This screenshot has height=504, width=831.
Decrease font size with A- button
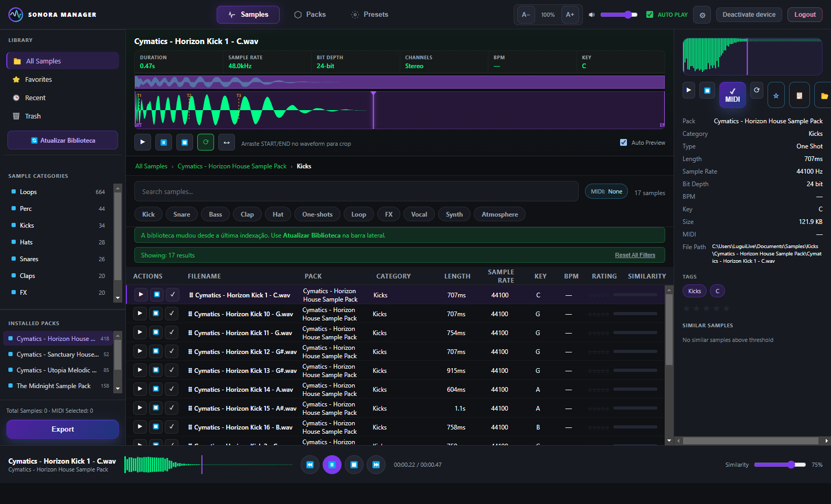pos(526,15)
